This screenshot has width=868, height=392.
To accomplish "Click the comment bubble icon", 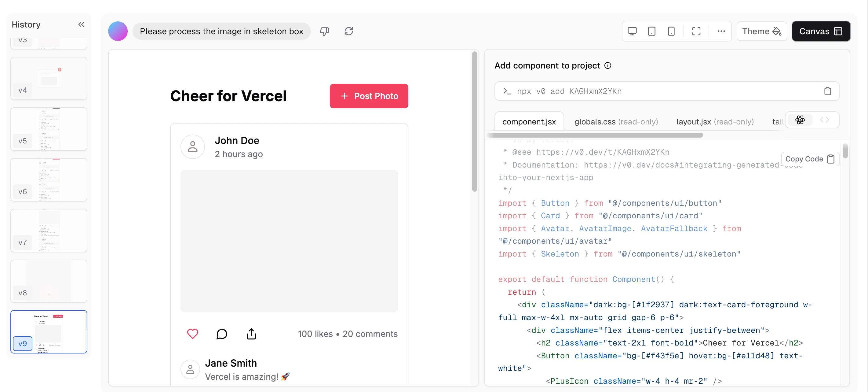I will click(x=222, y=334).
